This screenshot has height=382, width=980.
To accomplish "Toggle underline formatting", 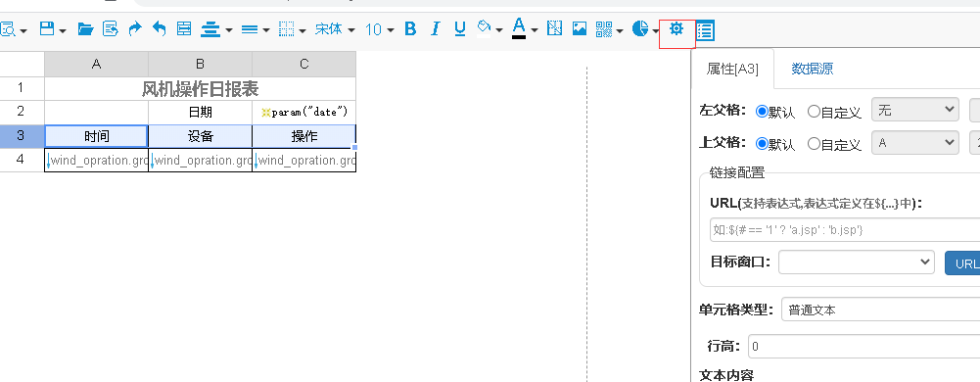I will (460, 28).
